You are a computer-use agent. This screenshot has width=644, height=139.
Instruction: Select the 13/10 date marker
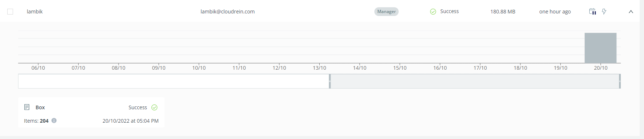point(320,68)
